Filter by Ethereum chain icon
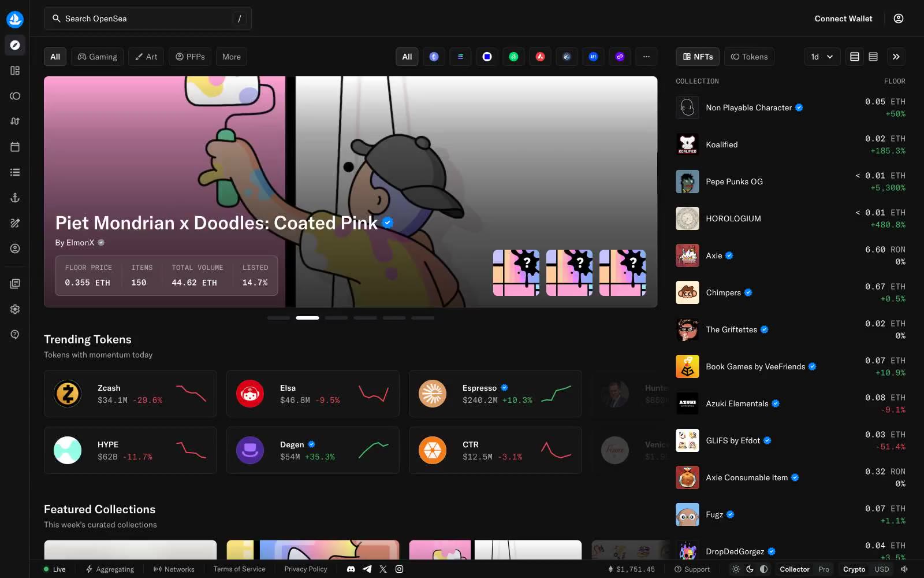Screen dimensions: 924x578 pos(434,57)
